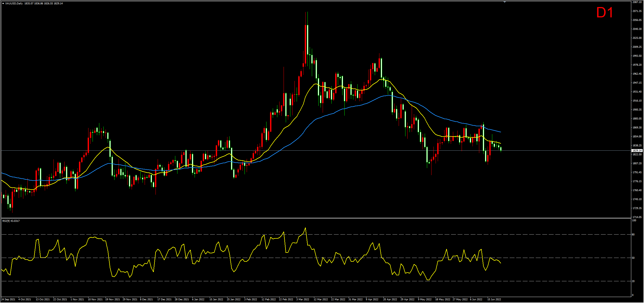The height and width of the screenshot is (303, 644).
Task: Select the red D1 text label
Action: pos(605,12)
